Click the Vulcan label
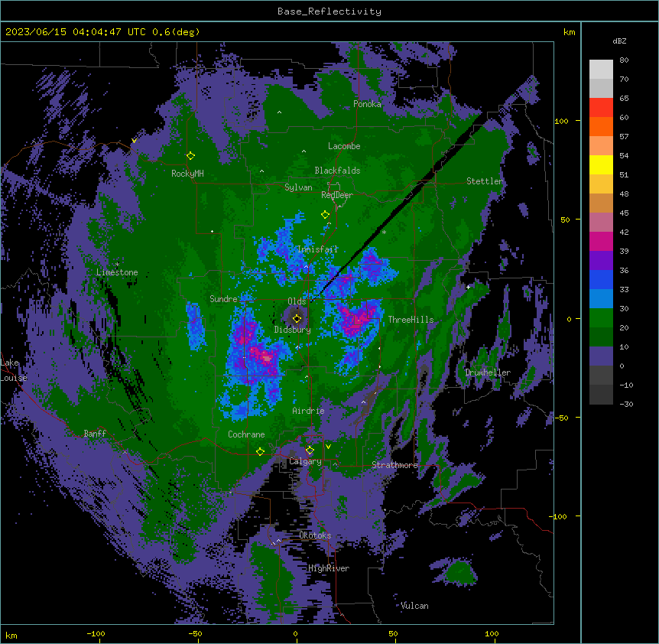 coord(414,606)
